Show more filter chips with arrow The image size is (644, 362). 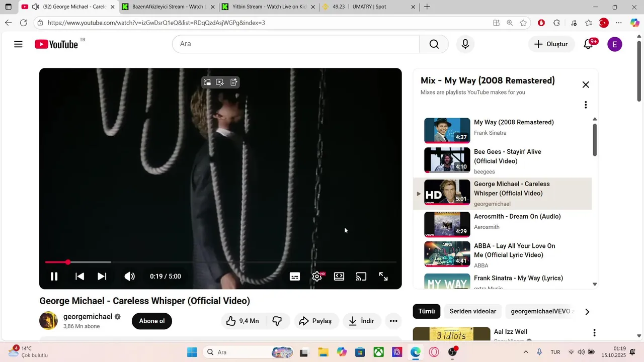pos(587,312)
